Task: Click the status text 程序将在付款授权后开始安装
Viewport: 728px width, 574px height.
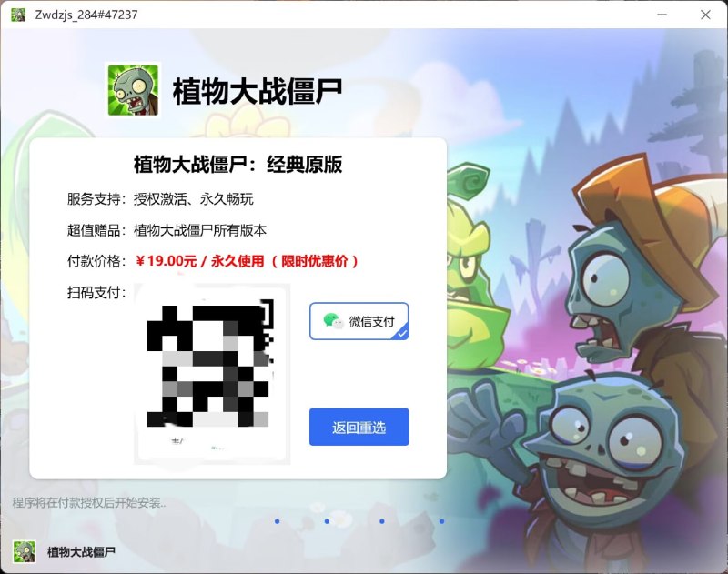Action: point(88,502)
